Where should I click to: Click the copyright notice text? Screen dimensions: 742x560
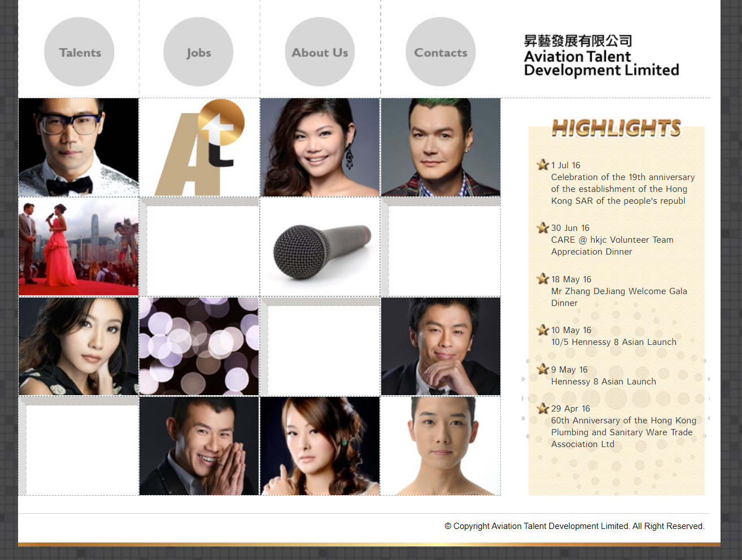pyautogui.click(x=574, y=526)
